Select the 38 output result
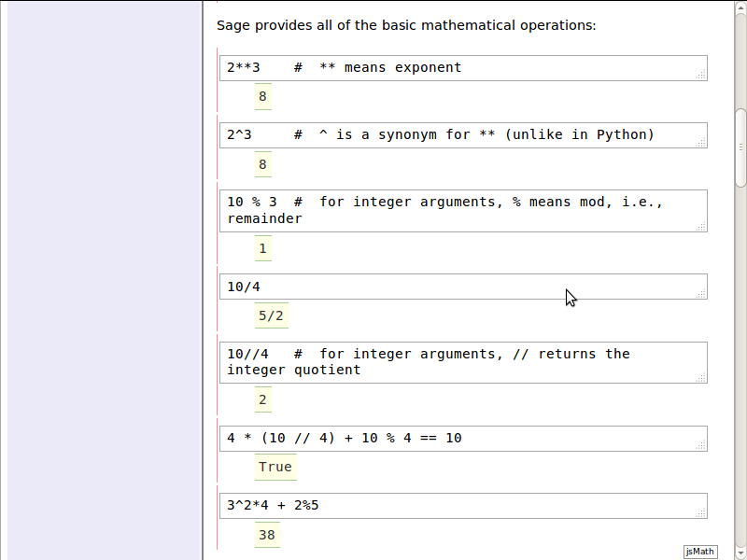This screenshot has height=560, width=747. tap(267, 535)
